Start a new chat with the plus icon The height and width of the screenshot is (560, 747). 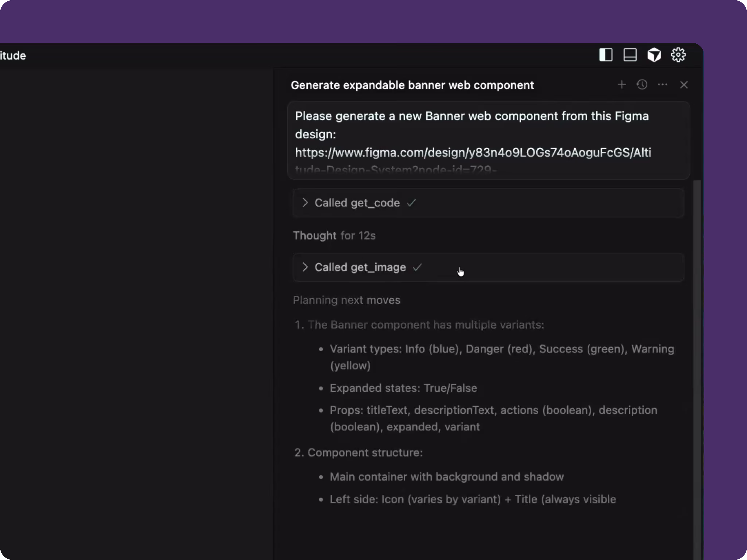(x=622, y=85)
